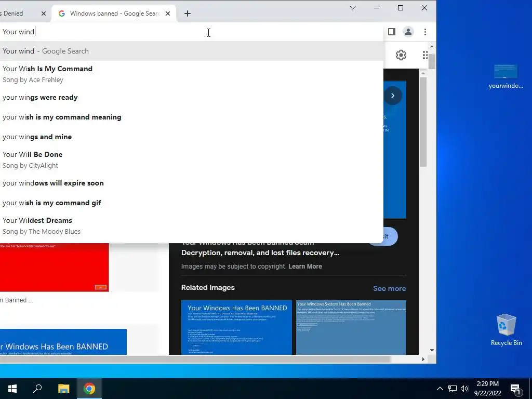Toggle the Chrome side panel icon
This screenshot has width=532, height=399.
pos(392,32)
